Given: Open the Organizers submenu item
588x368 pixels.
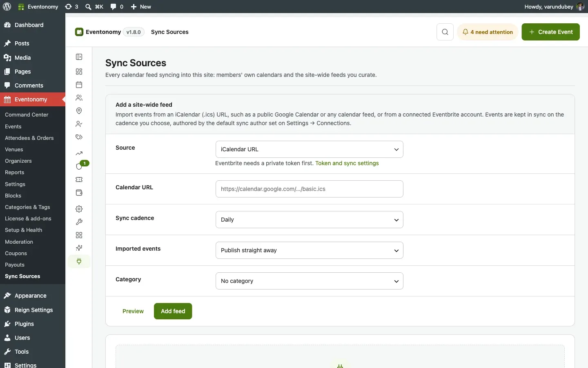Looking at the screenshot, I should pos(18,161).
